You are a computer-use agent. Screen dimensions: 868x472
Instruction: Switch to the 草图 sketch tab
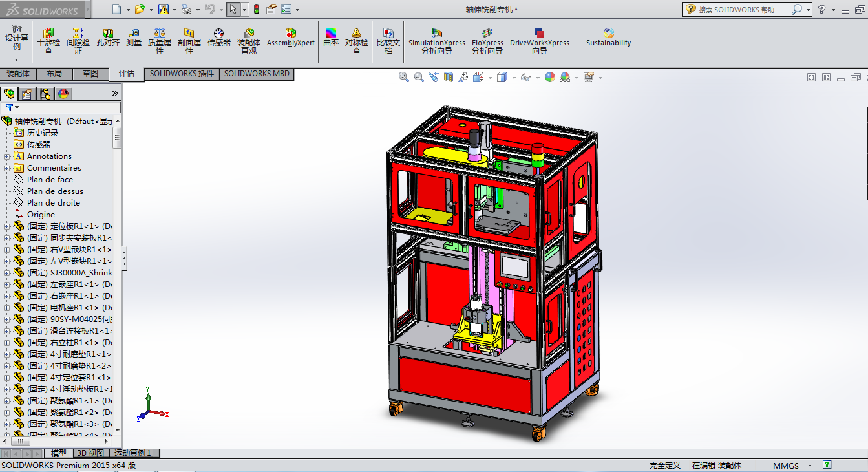(x=90, y=74)
